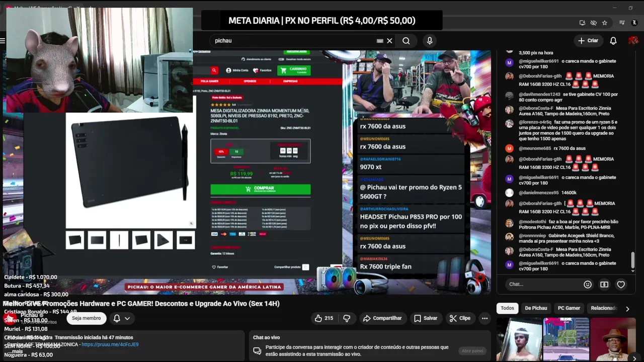This screenshot has width=644, height=362.
Task: Click the magnifier search button
Action: [x=406, y=41]
